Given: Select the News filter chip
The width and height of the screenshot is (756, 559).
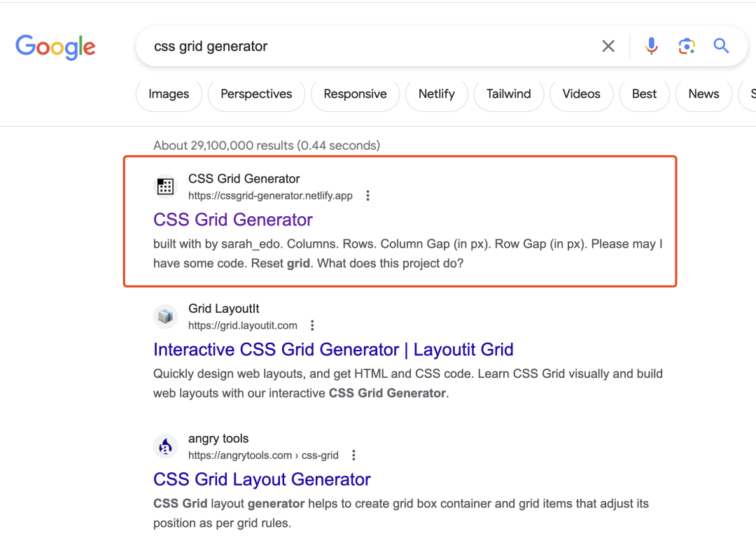Looking at the screenshot, I should (703, 94).
